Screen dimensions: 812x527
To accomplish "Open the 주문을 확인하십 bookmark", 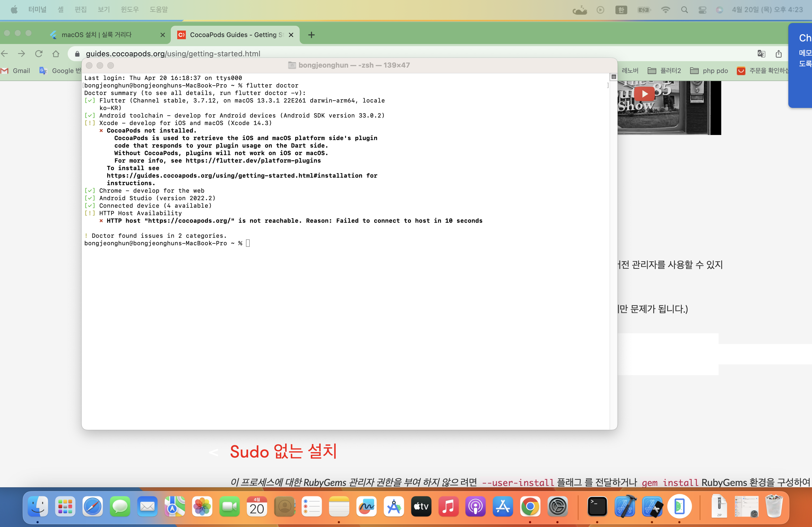I will pyautogui.click(x=763, y=71).
